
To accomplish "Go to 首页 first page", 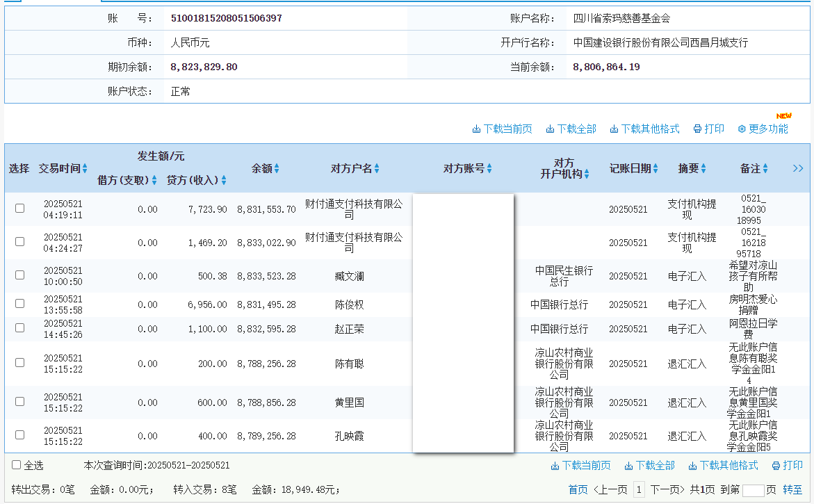I will click(x=578, y=489).
